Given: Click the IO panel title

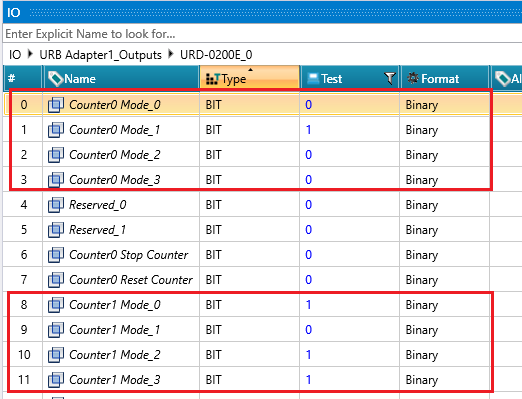Looking at the screenshot, I should [x=14, y=12].
